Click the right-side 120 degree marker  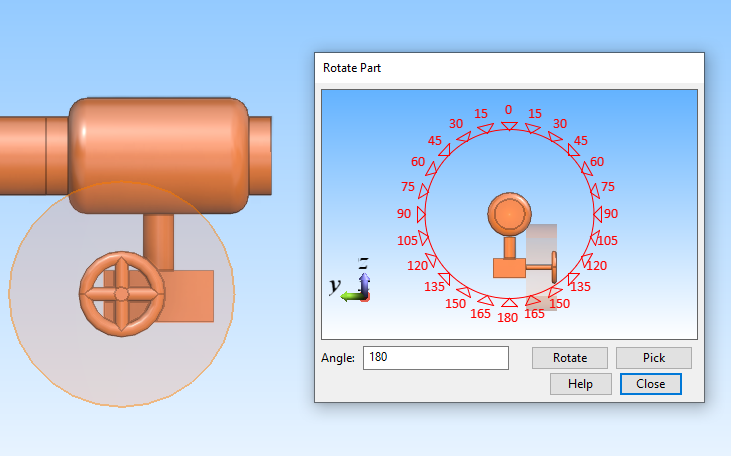coord(585,258)
